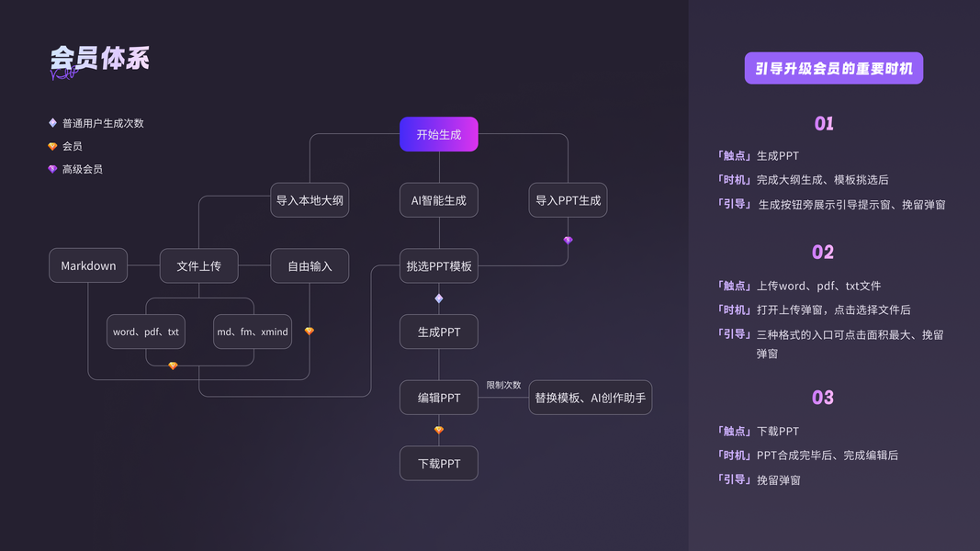Click the 02 section number
The image size is (980, 551).
pyautogui.click(x=823, y=252)
